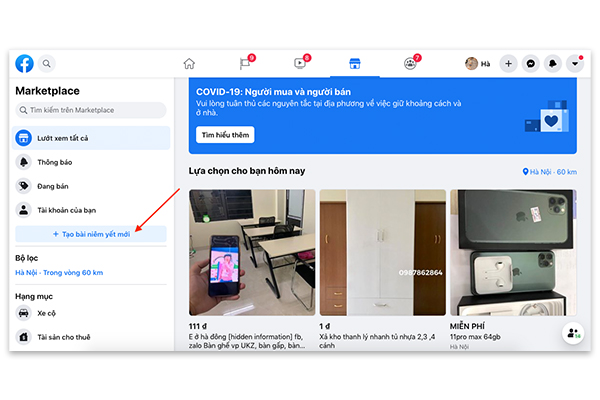The width and height of the screenshot is (600, 400).
Task: Open the 11pro max 64gb listing photo
Action: [x=514, y=253]
